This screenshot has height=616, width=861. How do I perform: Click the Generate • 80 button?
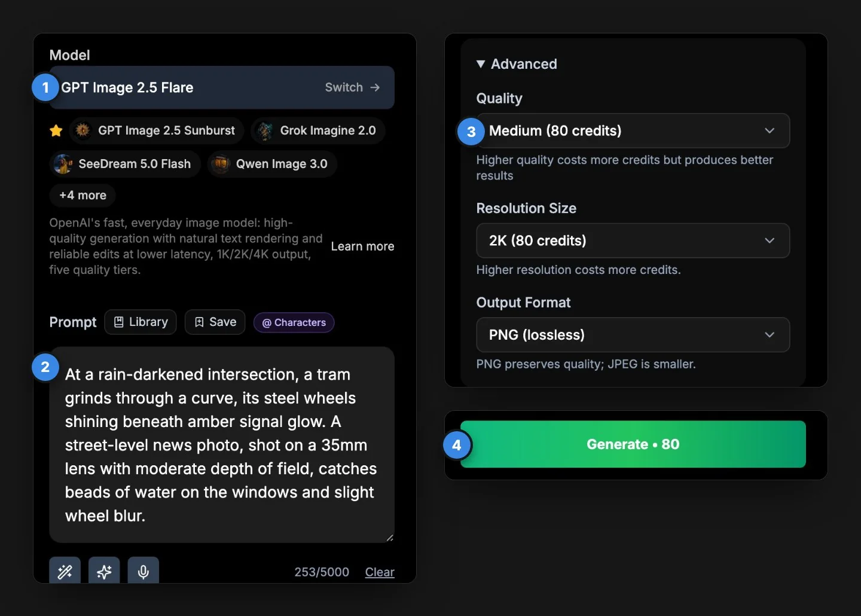(x=633, y=444)
